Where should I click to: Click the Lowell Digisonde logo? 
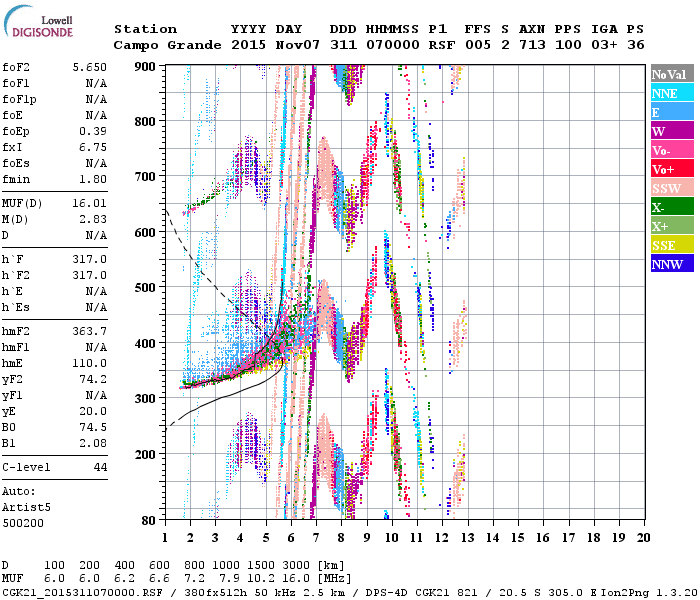(38, 21)
